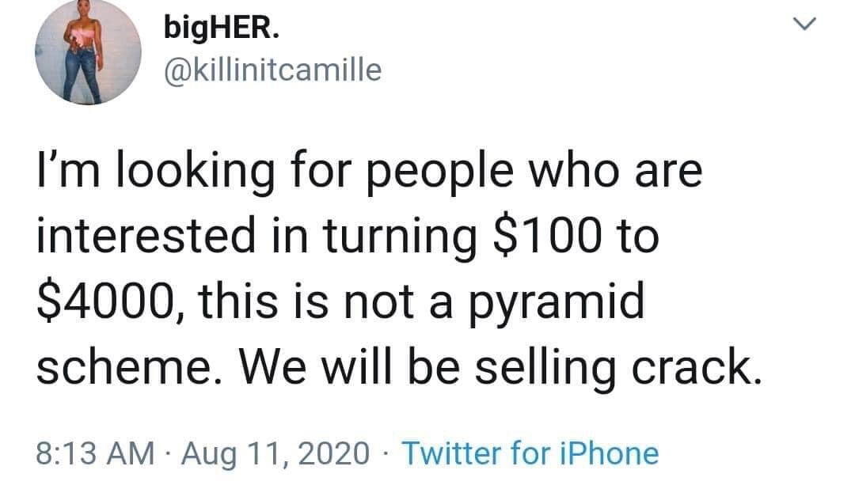Open the tweet options chevron menu
The width and height of the screenshot is (855, 504).
803,27
